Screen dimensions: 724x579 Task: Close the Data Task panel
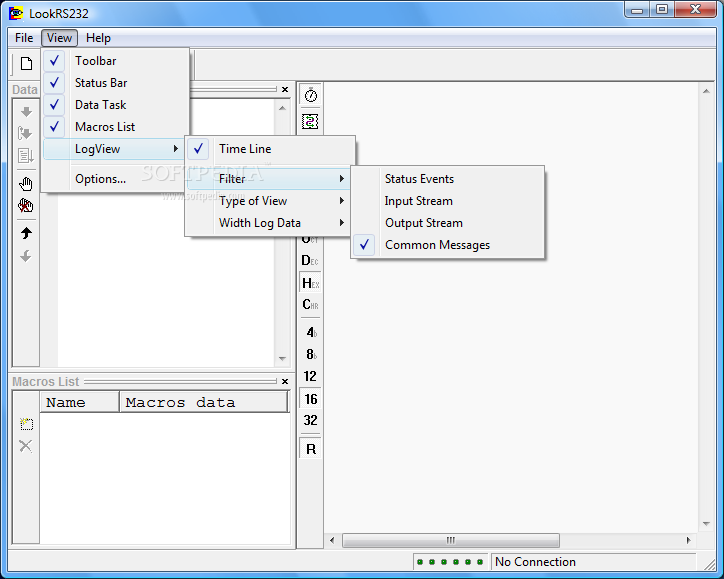click(285, 90)
